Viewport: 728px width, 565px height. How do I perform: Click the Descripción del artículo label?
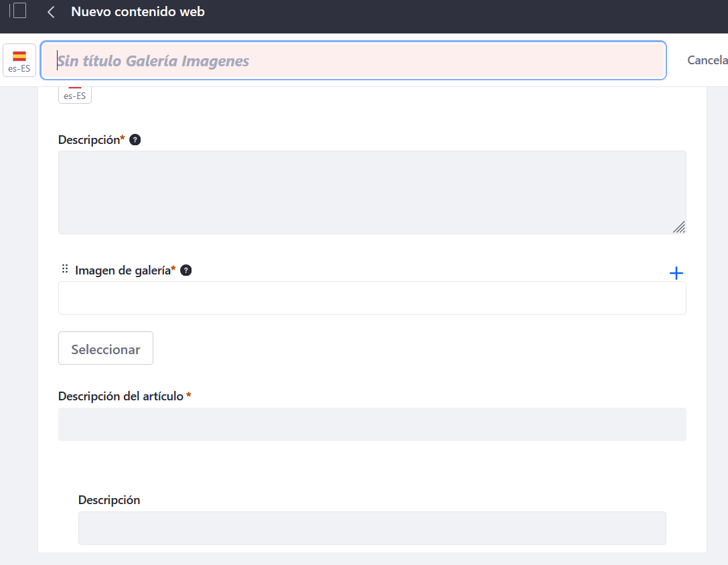pos(121,396)
